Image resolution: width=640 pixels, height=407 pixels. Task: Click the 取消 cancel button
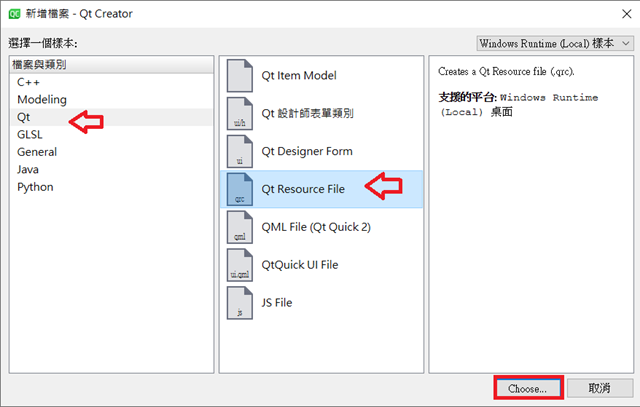pos(600,388)
